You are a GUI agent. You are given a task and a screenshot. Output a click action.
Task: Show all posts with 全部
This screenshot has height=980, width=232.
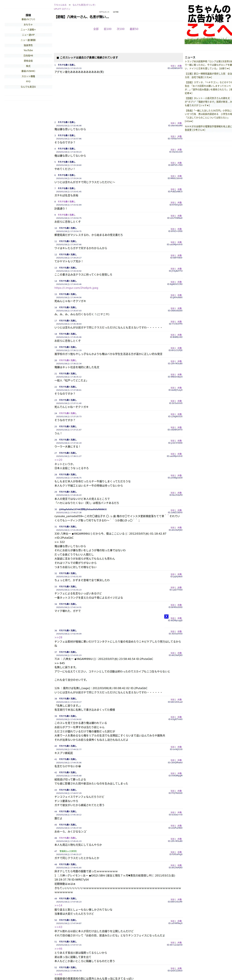(96, 29)
